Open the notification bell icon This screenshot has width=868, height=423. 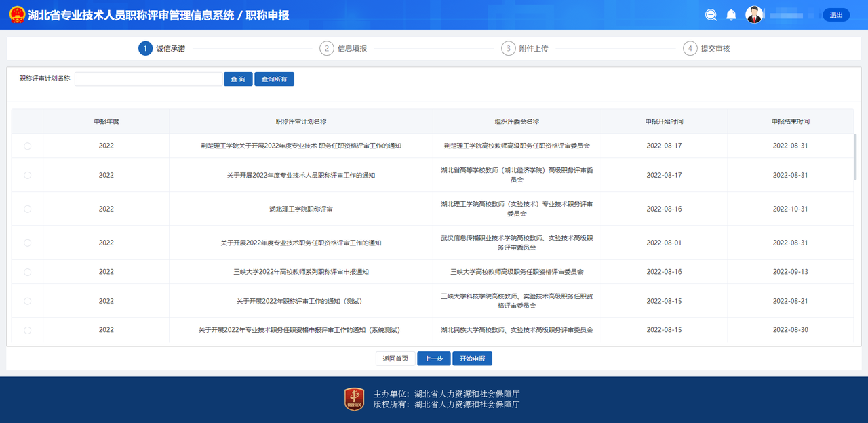(731, 15)
